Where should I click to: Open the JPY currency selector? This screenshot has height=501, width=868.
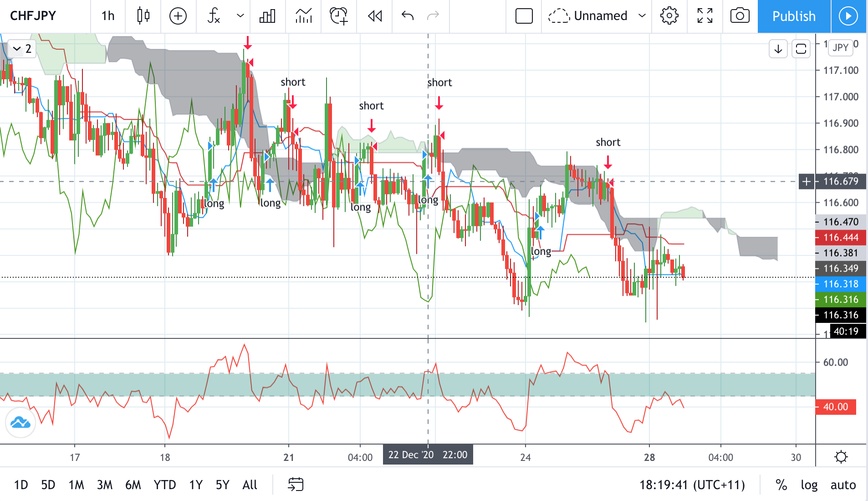click(x=841, y=47)
